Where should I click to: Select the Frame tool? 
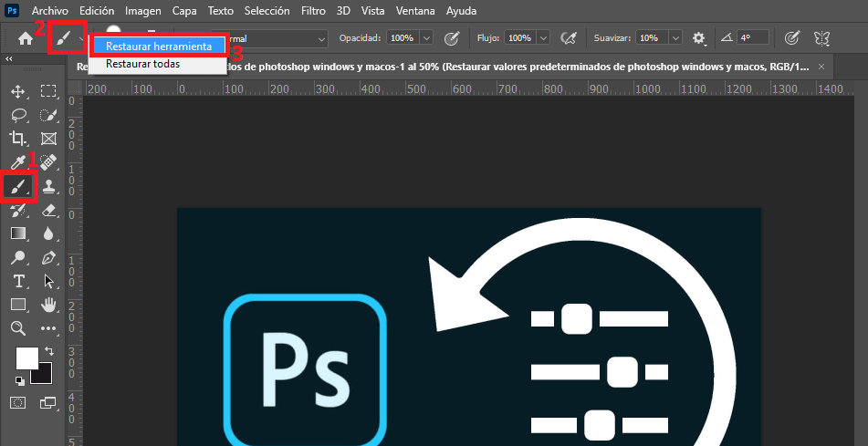[48, 139]
